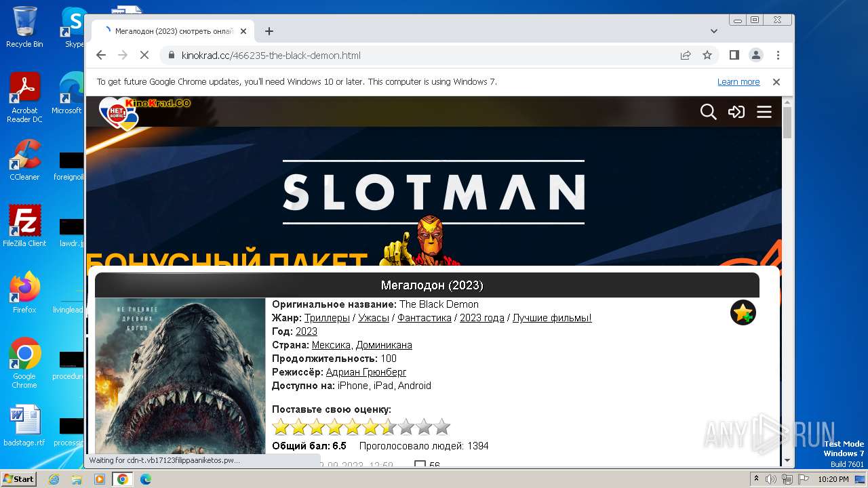Open Chrome three-dot menu

778,56
